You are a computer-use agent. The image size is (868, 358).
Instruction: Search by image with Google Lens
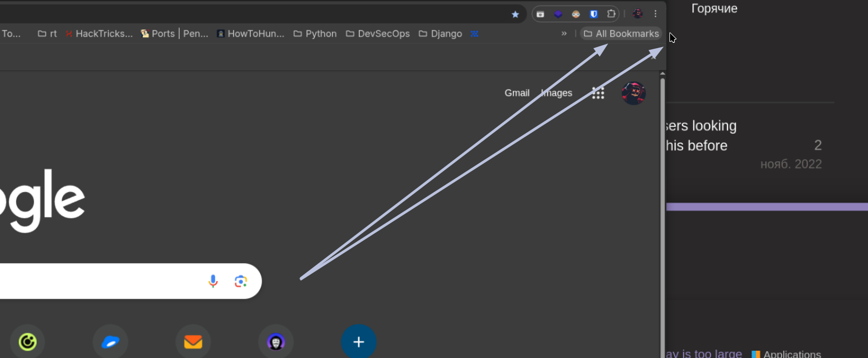coord(240,281)
